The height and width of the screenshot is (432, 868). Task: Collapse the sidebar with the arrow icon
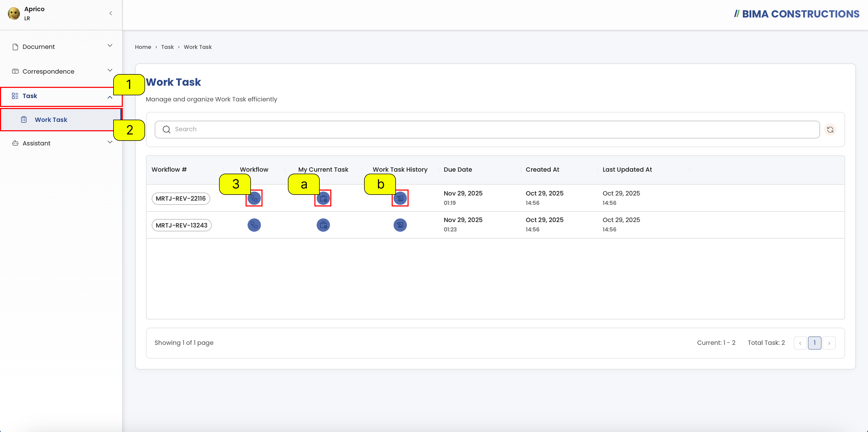pos(111,13)
